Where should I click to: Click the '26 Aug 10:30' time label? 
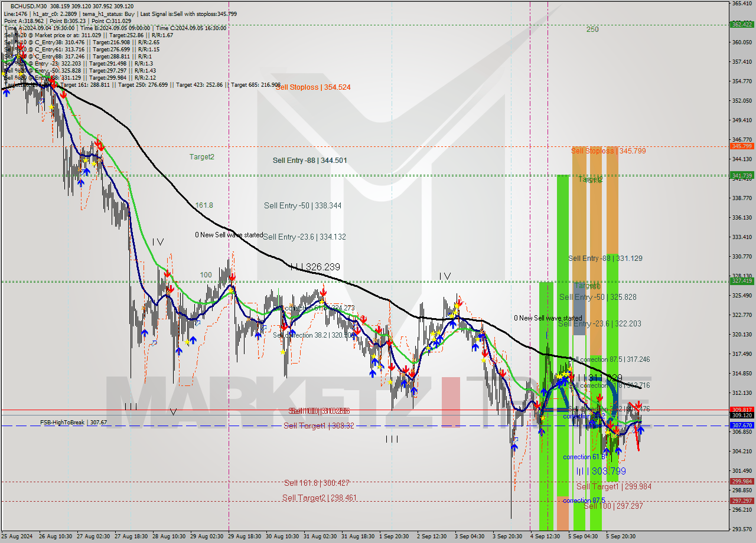tap(56, 537)
